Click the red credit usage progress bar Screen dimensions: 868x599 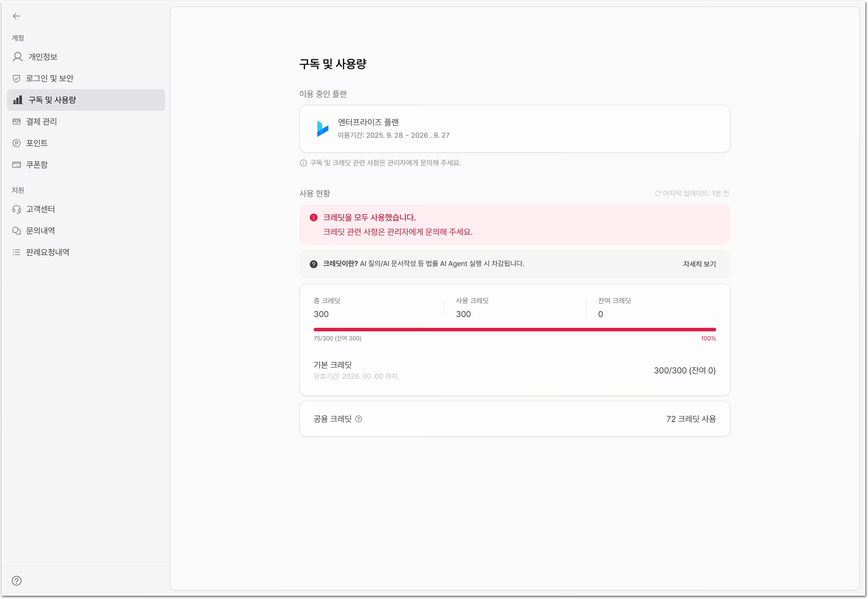pos(515,329)
